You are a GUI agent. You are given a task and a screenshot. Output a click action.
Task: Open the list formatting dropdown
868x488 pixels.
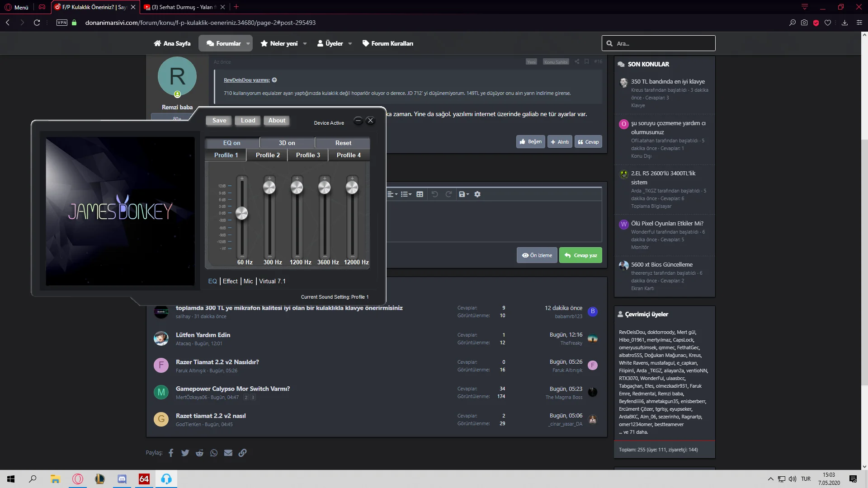click(x=406, y=194)
